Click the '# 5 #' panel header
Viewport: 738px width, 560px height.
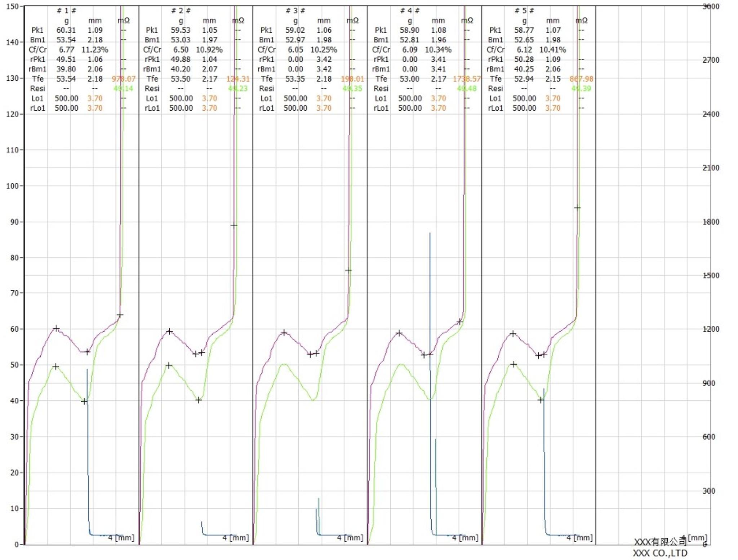pos(524,11)
